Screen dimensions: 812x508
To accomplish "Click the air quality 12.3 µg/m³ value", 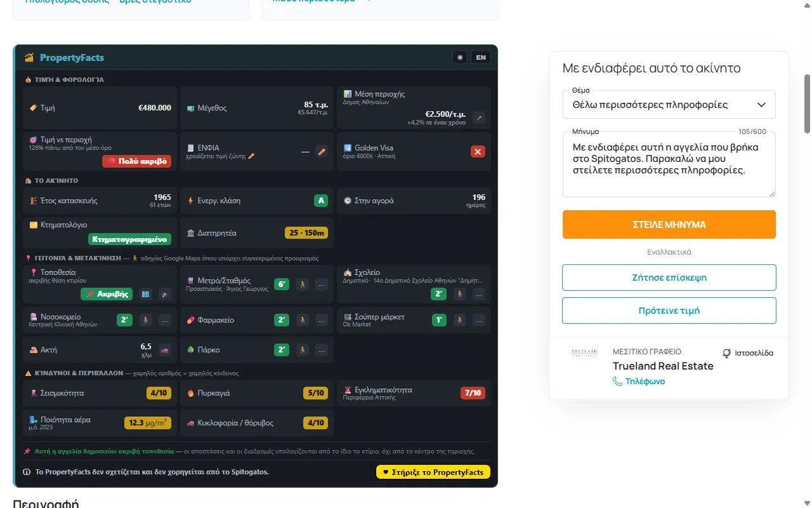I will (147, 422).
